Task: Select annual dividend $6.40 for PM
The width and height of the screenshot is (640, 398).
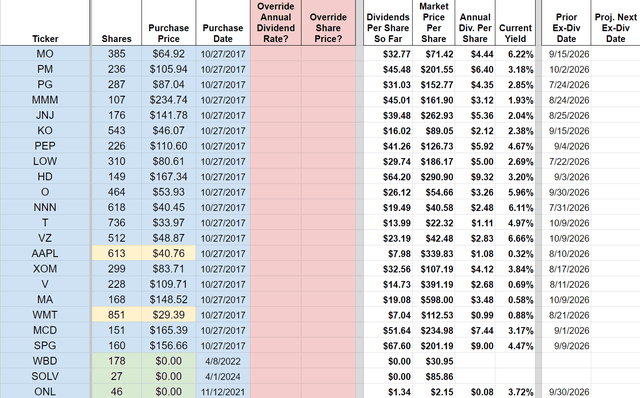Action: click(475, 69)
